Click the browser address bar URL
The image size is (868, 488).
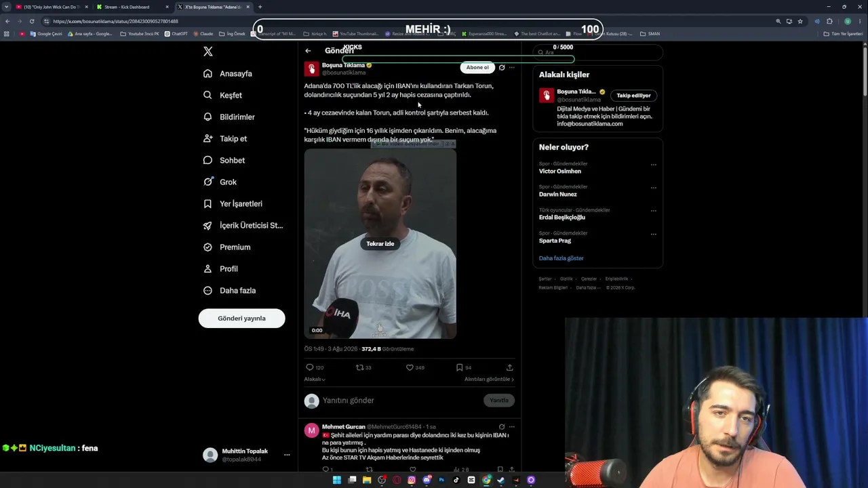coord(115,21)
